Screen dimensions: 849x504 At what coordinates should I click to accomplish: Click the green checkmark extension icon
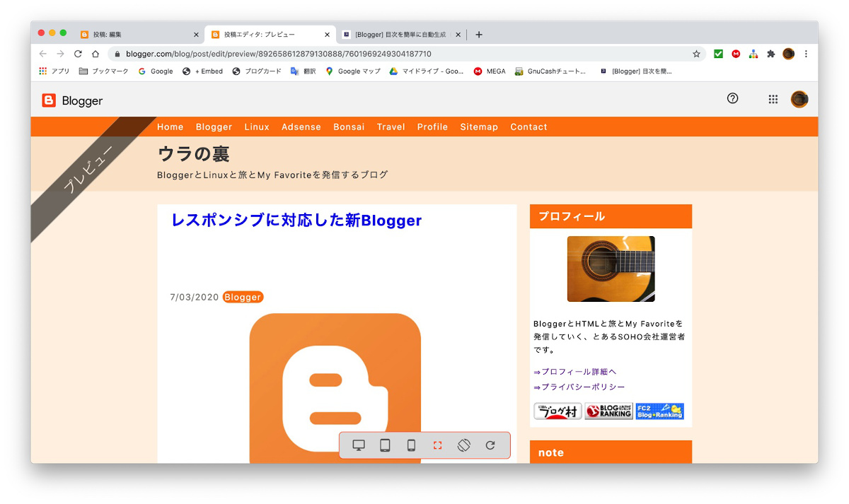click(x=718, y=54)
